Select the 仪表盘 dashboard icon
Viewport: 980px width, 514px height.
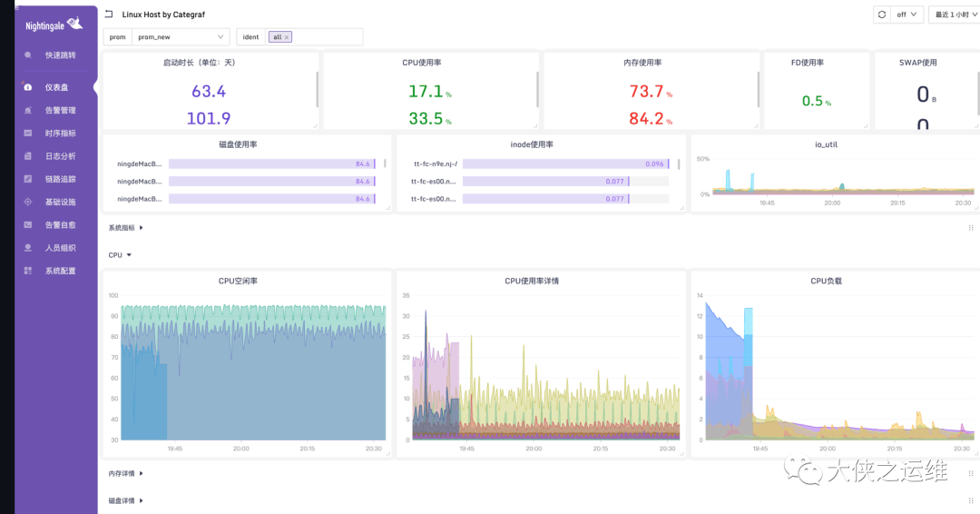[x=28, y=87]
